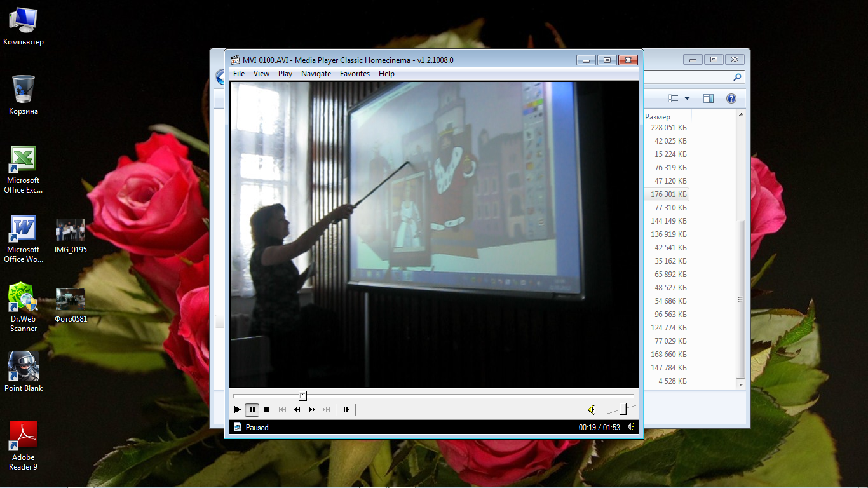
Task: Click the status bar audio indicator icon
Action: (x=631, y=427)
